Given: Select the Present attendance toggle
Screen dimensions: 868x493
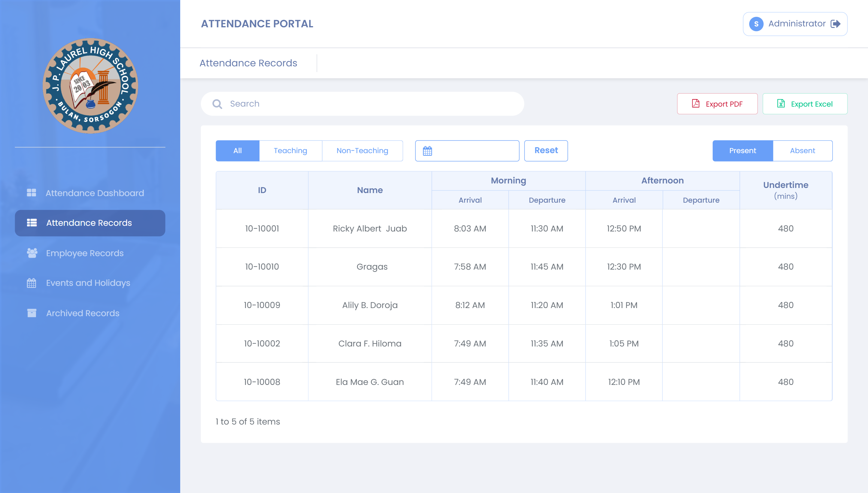Looking at the screenshot, I should pos(742,151).
